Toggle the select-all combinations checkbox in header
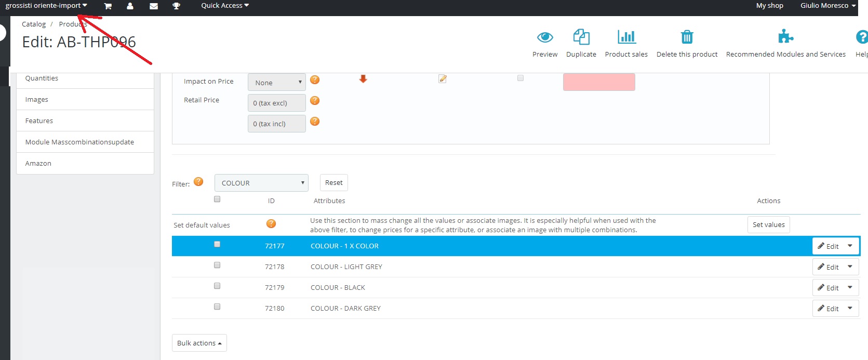Image resolution: width=868 pixels, height=360 pixels. click(217, 199)
